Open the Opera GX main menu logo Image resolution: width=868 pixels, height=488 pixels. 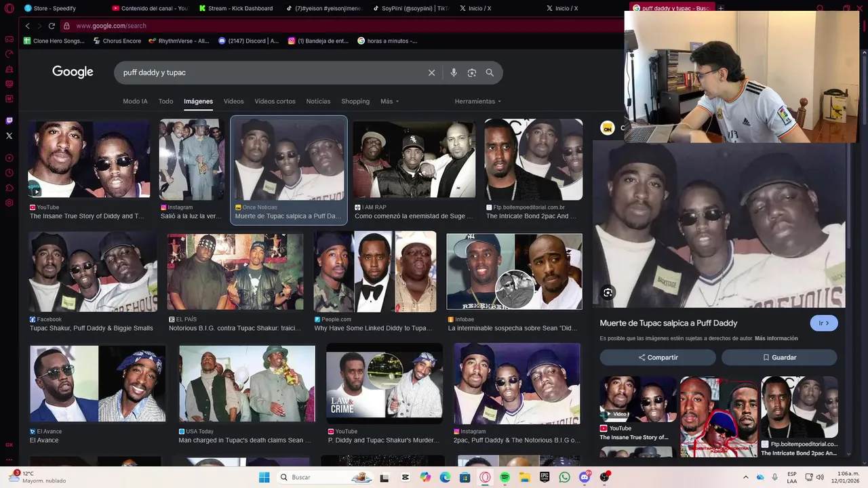(x=9, y=9)
